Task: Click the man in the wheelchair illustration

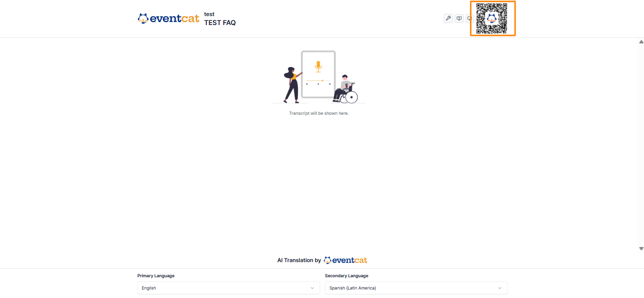Action: 345,89
